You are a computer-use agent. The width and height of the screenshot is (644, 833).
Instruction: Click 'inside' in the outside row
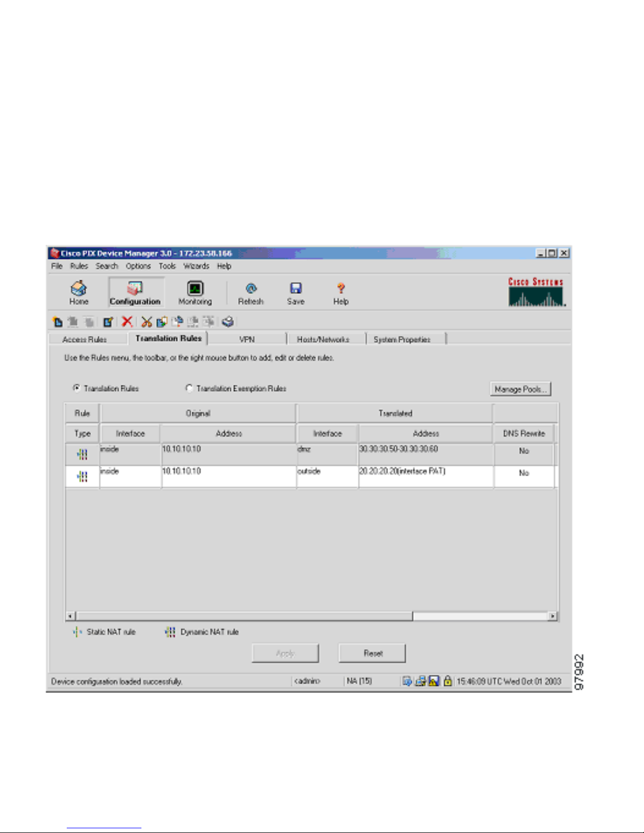coord(130,477)
